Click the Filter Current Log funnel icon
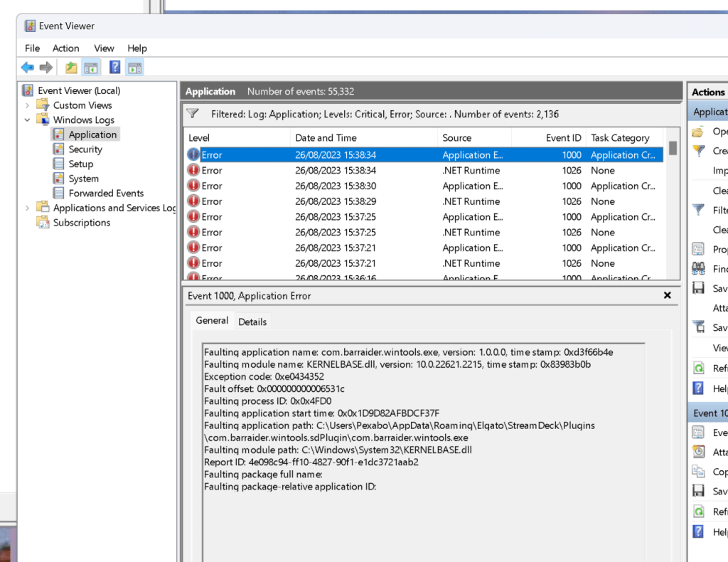The width and height of the screenshot is (728, 562). (x=698, y=209)
